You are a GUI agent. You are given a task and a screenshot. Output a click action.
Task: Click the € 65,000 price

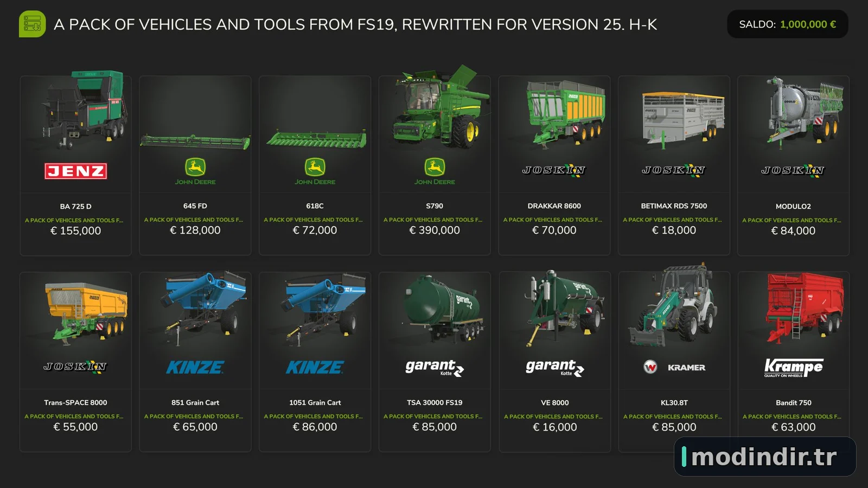pyautogui.click(x=195, y=427)
